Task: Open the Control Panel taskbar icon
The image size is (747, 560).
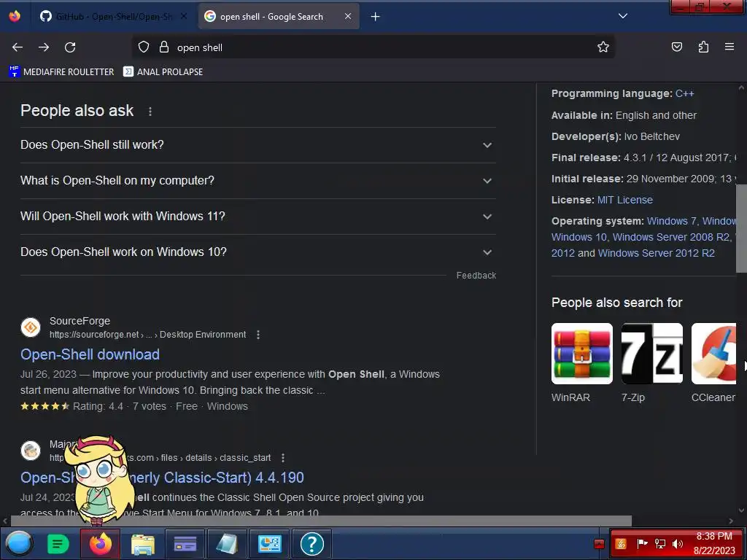Action: (x=270, y=544)
